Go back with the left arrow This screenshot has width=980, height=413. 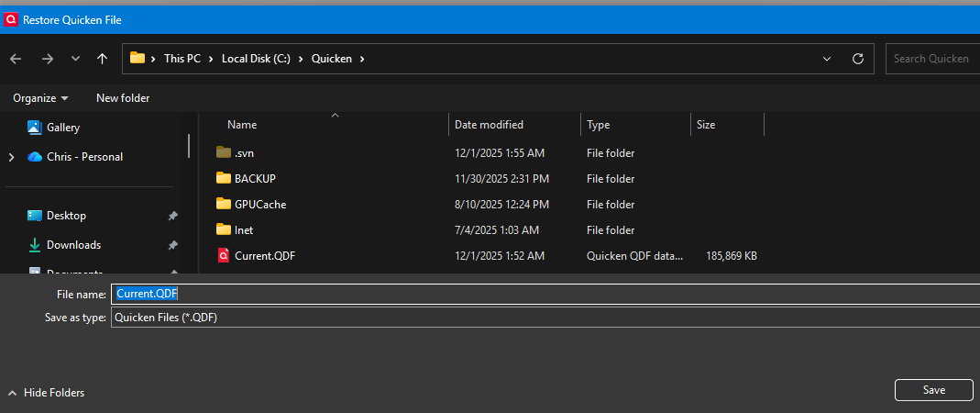point(16,59)
